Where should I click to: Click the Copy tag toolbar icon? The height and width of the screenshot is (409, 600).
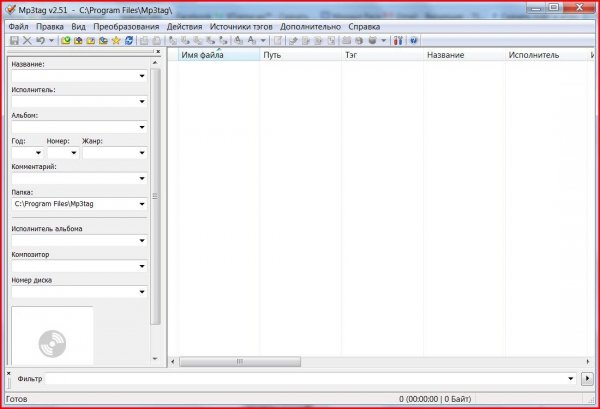click(144, 40)
